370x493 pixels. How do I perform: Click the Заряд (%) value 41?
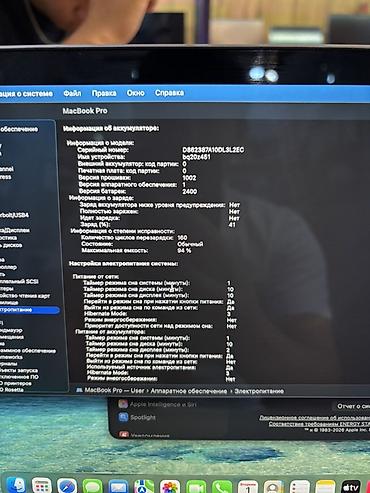[232, 225]
